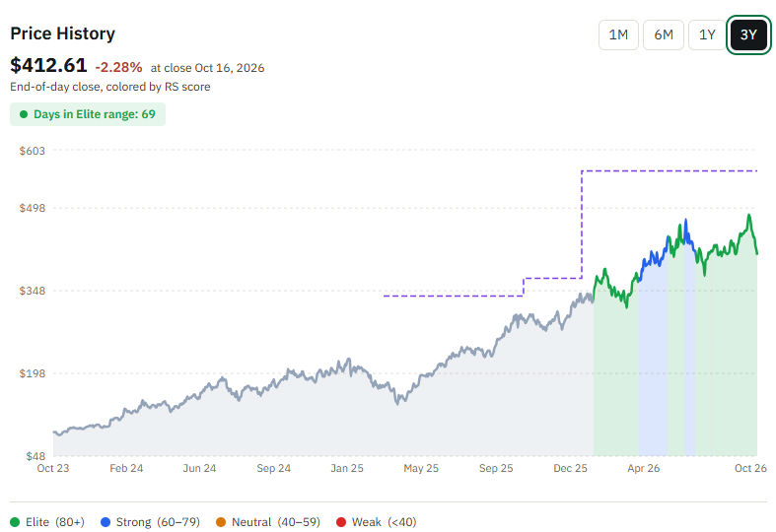Click the Jun 24 x-axis label
This screenshot has width=776, height=532.
(199, 468)
